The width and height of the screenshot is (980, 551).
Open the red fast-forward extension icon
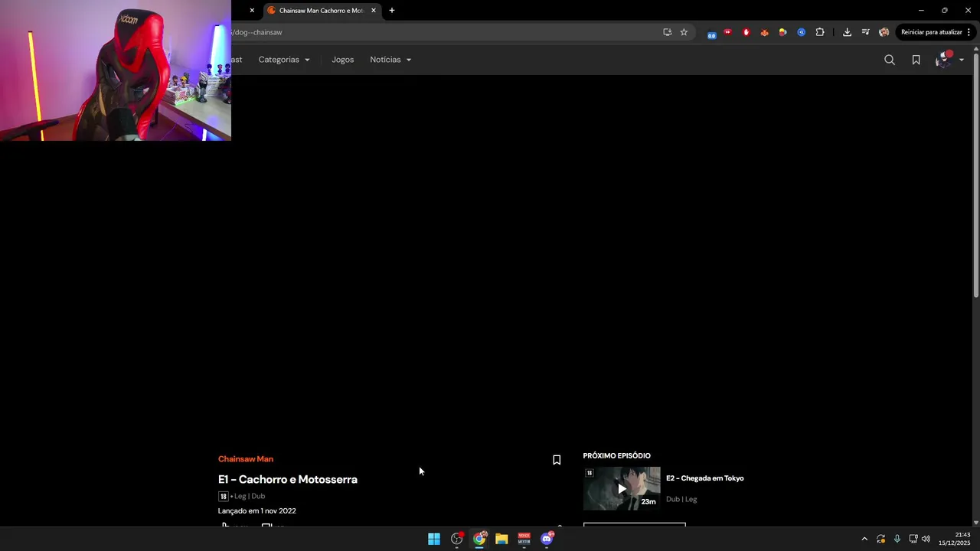point(727,32)
